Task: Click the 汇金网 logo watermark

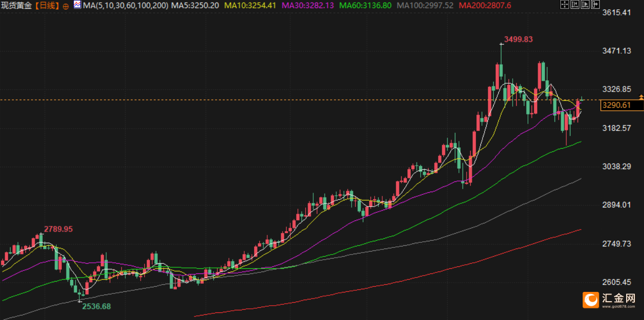Action: coord(611,300)
